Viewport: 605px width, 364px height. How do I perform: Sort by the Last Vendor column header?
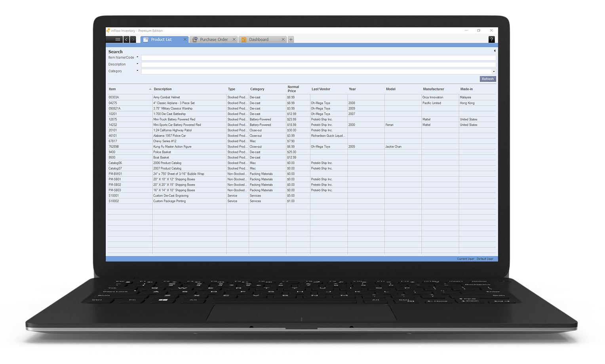tap(329, 89)
